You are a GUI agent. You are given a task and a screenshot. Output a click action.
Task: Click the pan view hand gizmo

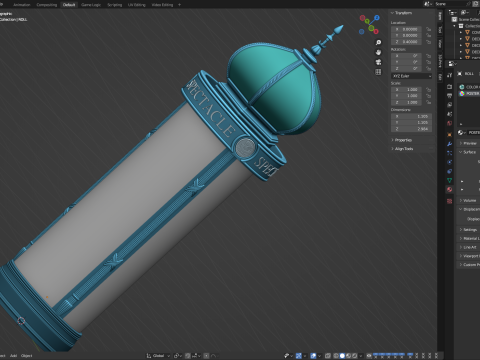378,52
